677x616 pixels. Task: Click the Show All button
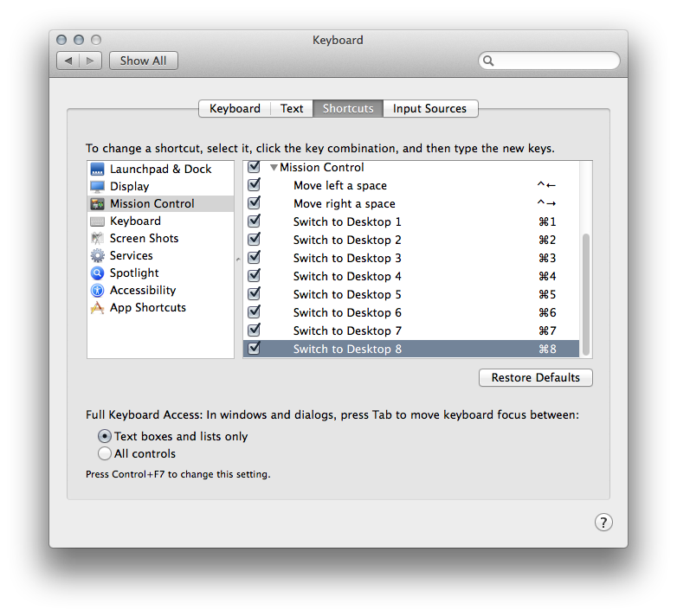[144, 61]
